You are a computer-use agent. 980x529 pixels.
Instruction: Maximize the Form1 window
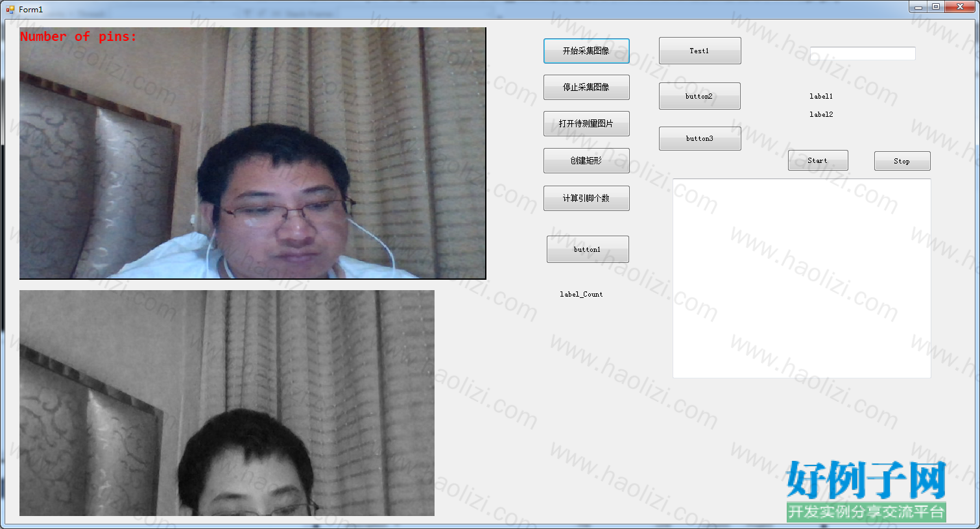[x=936, y=6]
